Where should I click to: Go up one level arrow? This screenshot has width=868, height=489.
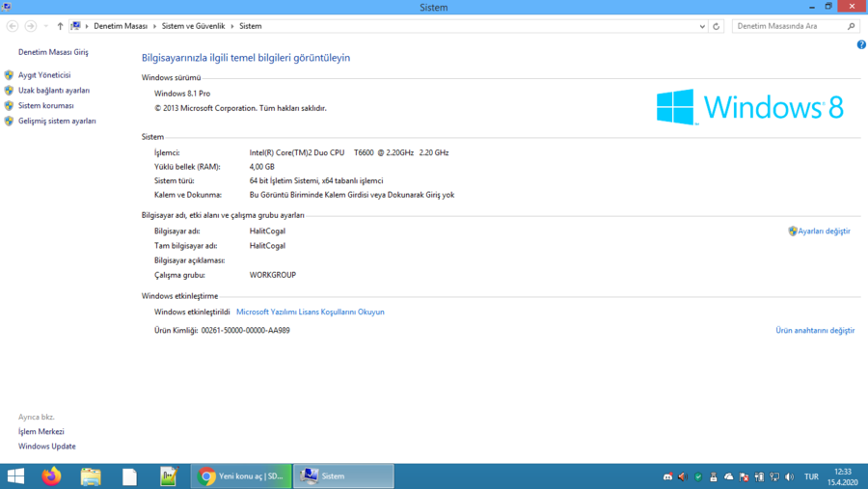pos(60,26)
